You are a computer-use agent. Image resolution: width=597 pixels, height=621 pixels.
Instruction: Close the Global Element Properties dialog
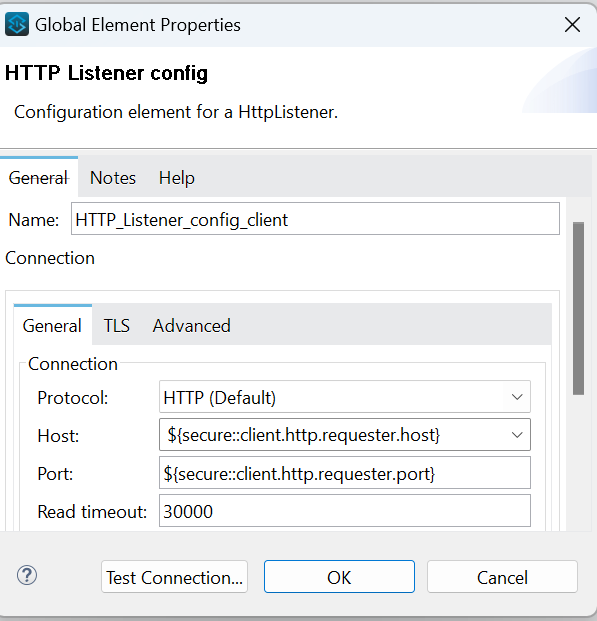point(572,25)
